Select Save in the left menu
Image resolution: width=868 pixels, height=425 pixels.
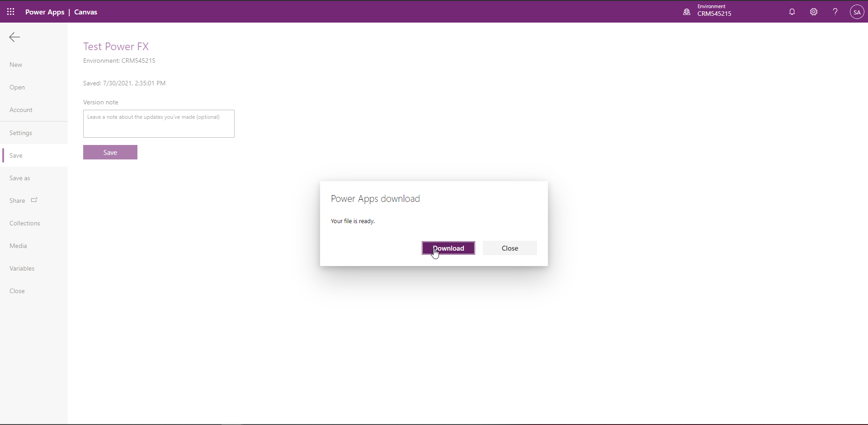(34, 155)
